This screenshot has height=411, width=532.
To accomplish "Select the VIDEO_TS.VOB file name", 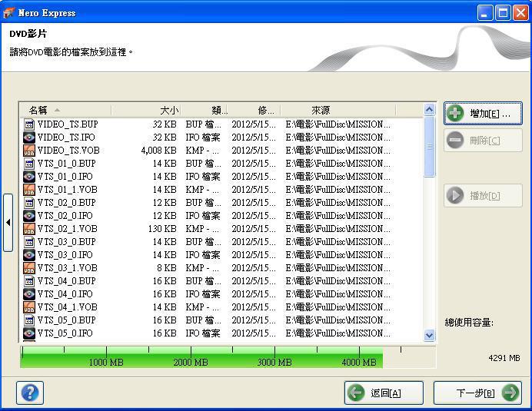I will coord(68,151).
